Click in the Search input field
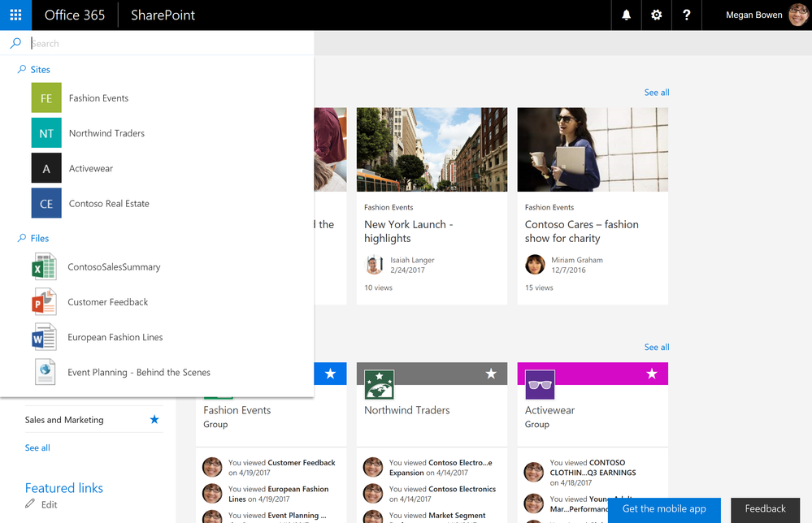Viewport: 812px width, 523px height. 171,44
